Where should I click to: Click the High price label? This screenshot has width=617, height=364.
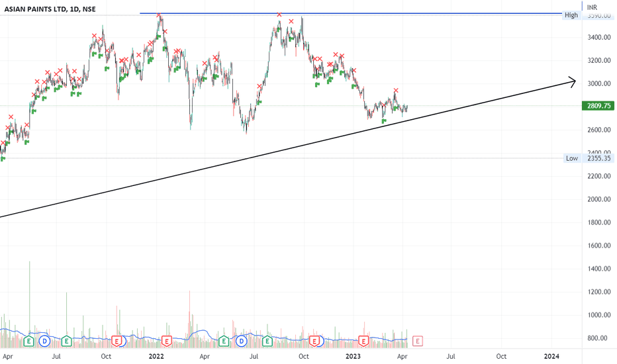[x=571, y=15]
